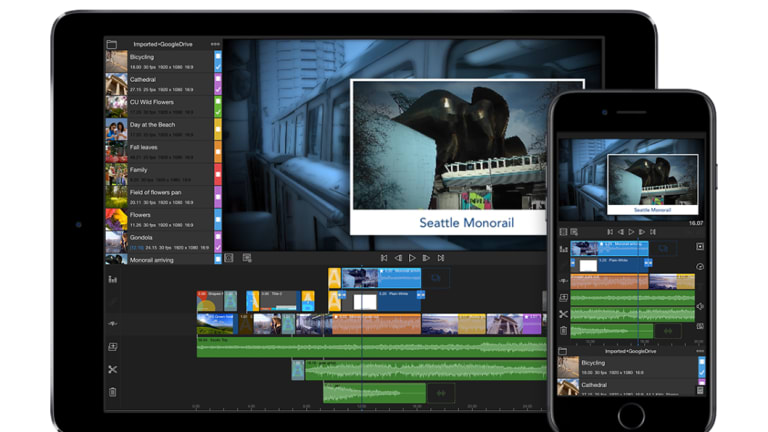Play the preview on iPhone
This screenshot has height=432, width=768.
coord(631,232)
